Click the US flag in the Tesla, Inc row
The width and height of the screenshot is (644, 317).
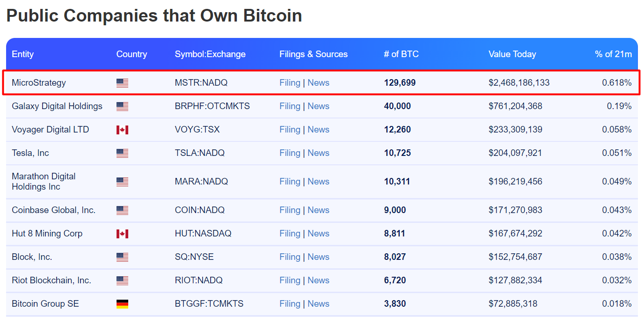pos(122,154)
